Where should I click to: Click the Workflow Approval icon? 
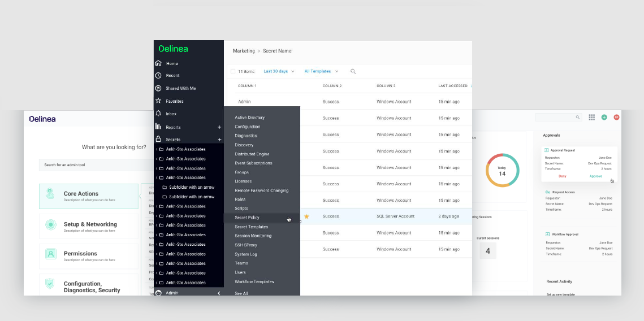click(547, 235)
